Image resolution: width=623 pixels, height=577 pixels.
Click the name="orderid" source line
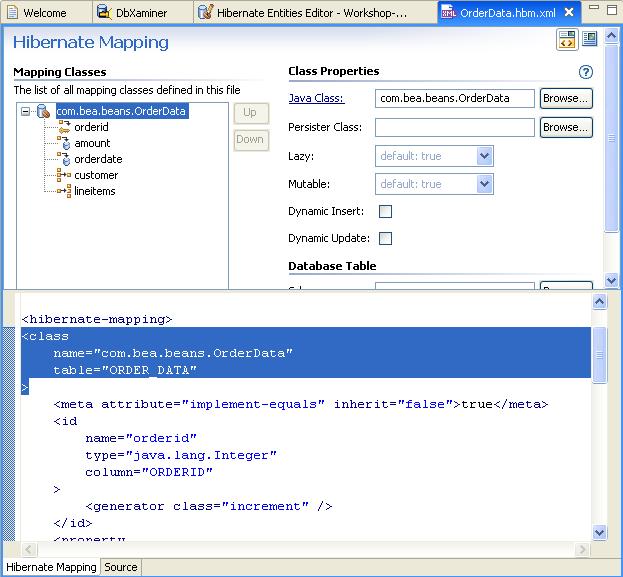click(141, 438)
